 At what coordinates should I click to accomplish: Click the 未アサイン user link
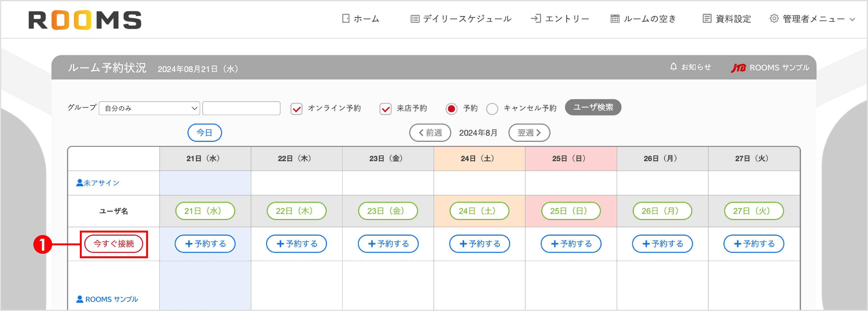click(x=98, y=183)
